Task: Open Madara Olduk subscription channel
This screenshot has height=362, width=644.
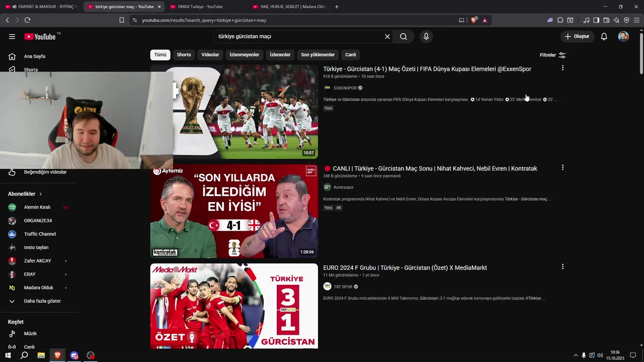Action: pos(38,288)
